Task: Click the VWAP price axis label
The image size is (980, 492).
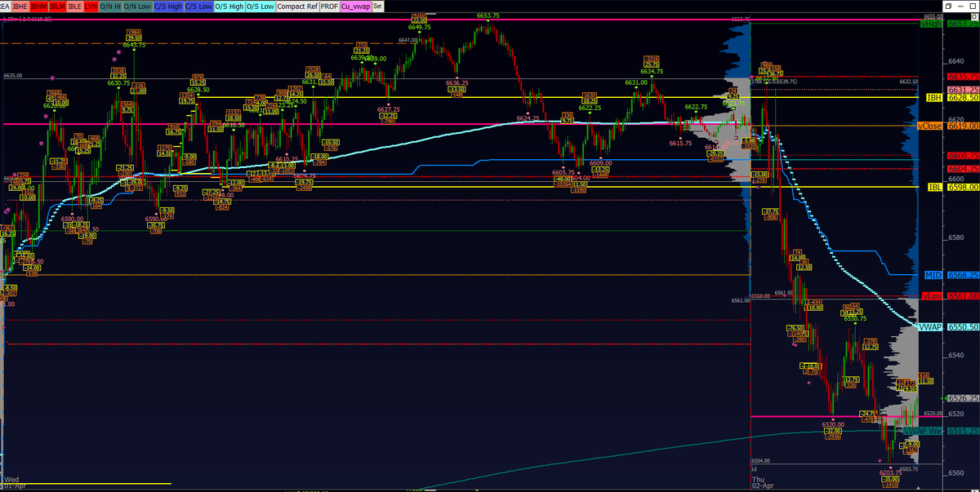Action: pos(929,326)
